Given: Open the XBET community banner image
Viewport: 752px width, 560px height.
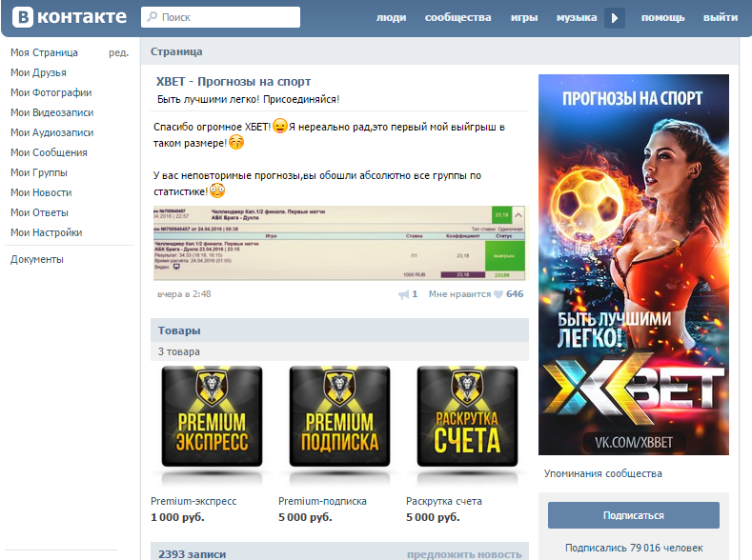Looking at the screenshot, I should point(634,265).
